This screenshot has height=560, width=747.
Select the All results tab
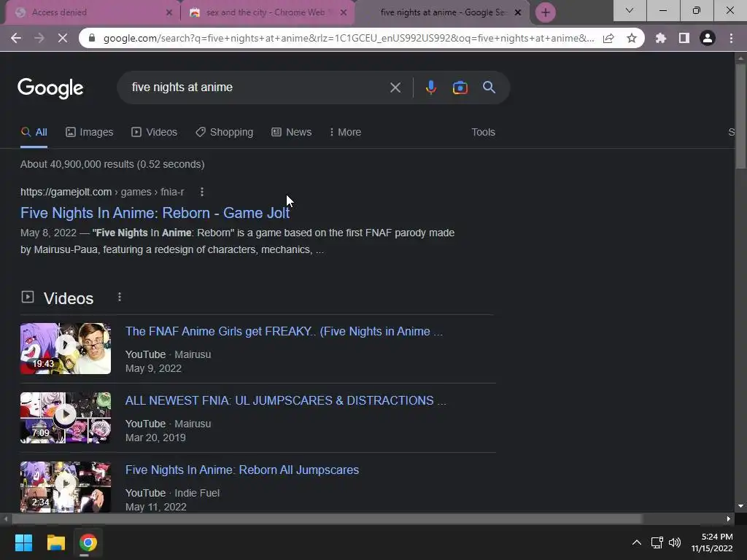(x=34, y=133)
